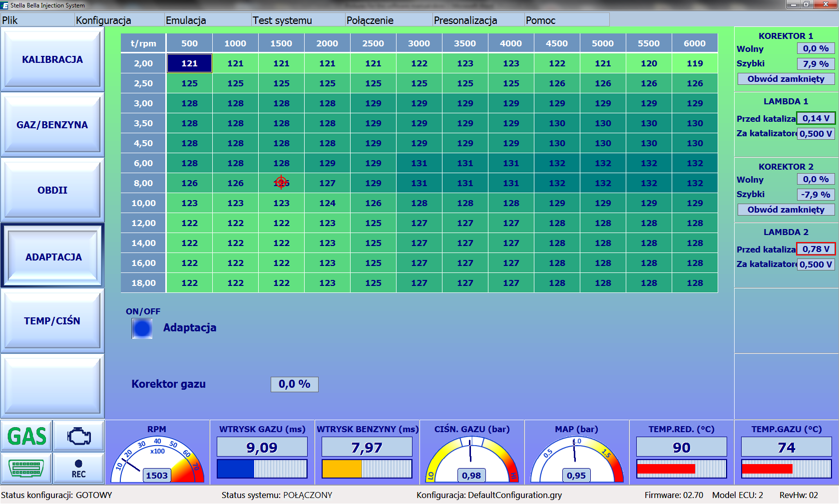Click the Wtrysk benzyny value 7,97
Image resolution: width=839 pixels, height=504 pixels.
(367, 447)
